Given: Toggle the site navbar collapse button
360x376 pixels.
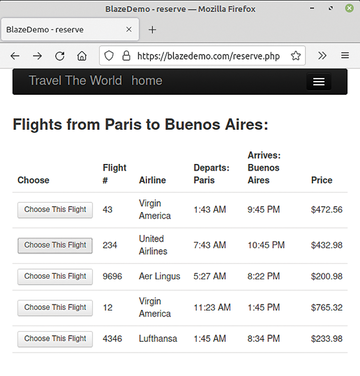Looking at the screenshot, I should click(319, 82).
